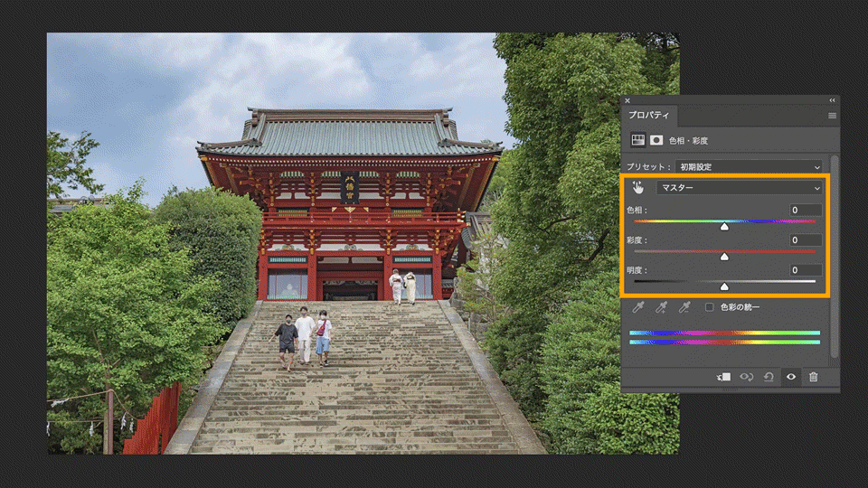Click the view previous state icon
Viewport: 868px width, 488px height.
746,377
